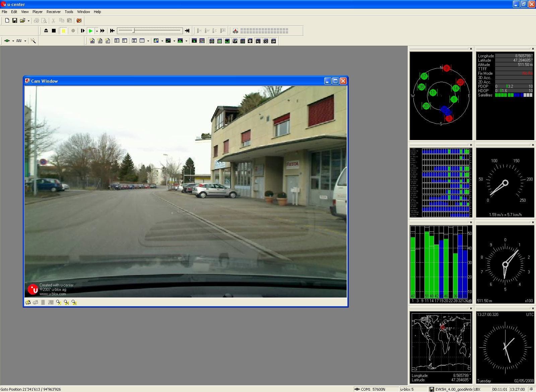Open the Statistics view with the sigma icon

[134, 41]
